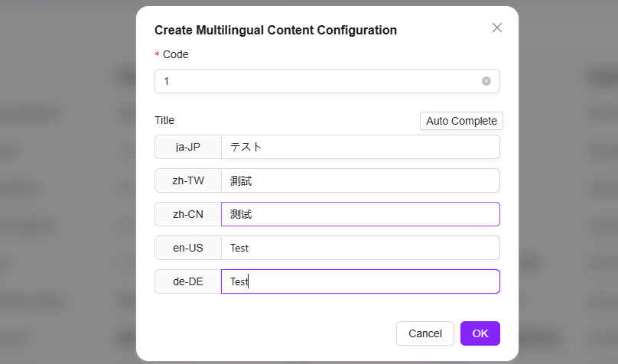Click the zh-TW language label
The width and height of the screenshot is (618, 364).
(188, 180)
